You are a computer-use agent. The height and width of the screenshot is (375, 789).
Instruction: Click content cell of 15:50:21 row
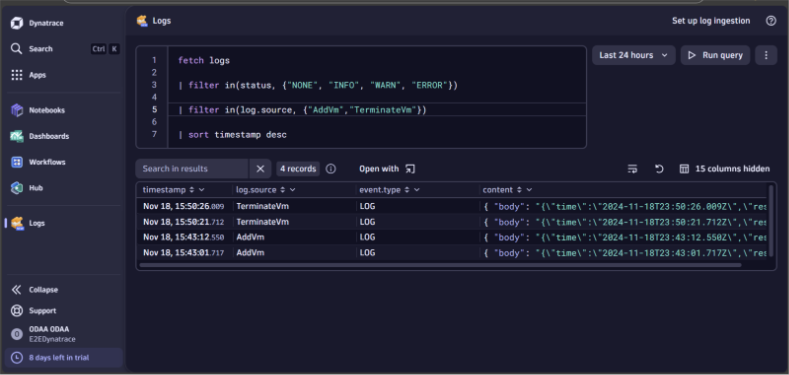coord(624,222)
